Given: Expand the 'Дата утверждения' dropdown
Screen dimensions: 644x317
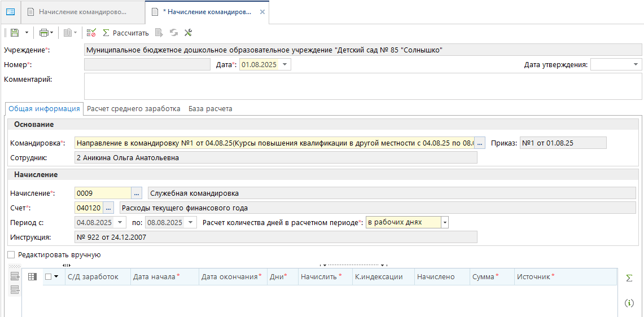Looking at the screenshot, I should click(x=636, y=65).
